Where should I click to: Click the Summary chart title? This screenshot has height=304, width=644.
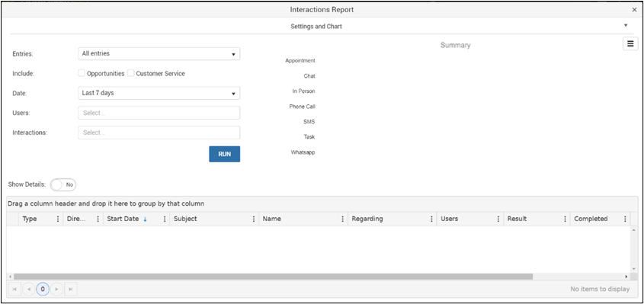point(456,45)
